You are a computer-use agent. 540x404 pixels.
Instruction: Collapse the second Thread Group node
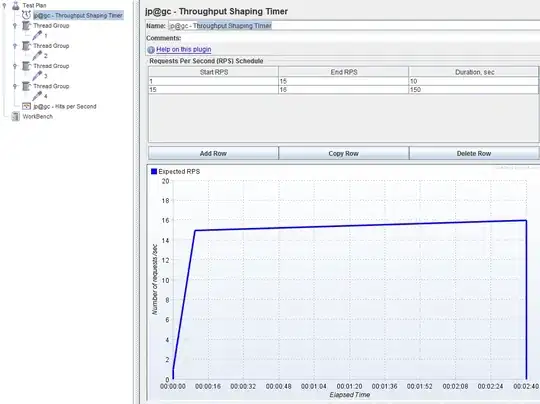pyautogui.click(x=15, y=45)
